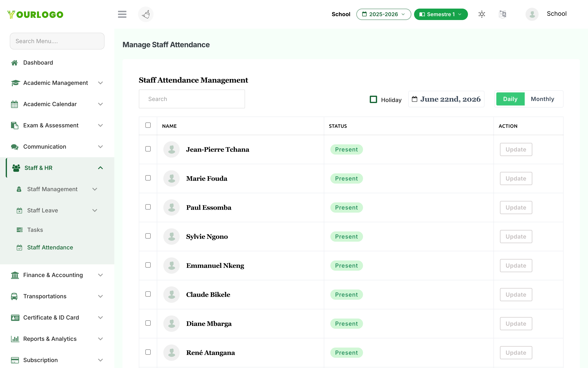The height and width of the screenshot is (368, 588).
Task: Click the YOURLOGO brand logo
Action: pos(35,14)
